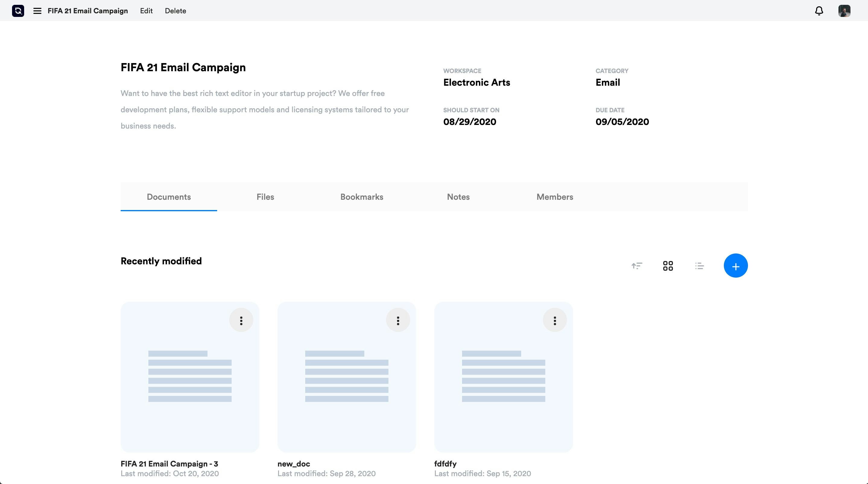Switch to grid view of documents
The height and width of the screenshot is (484, 868).
tap(668, 266)
